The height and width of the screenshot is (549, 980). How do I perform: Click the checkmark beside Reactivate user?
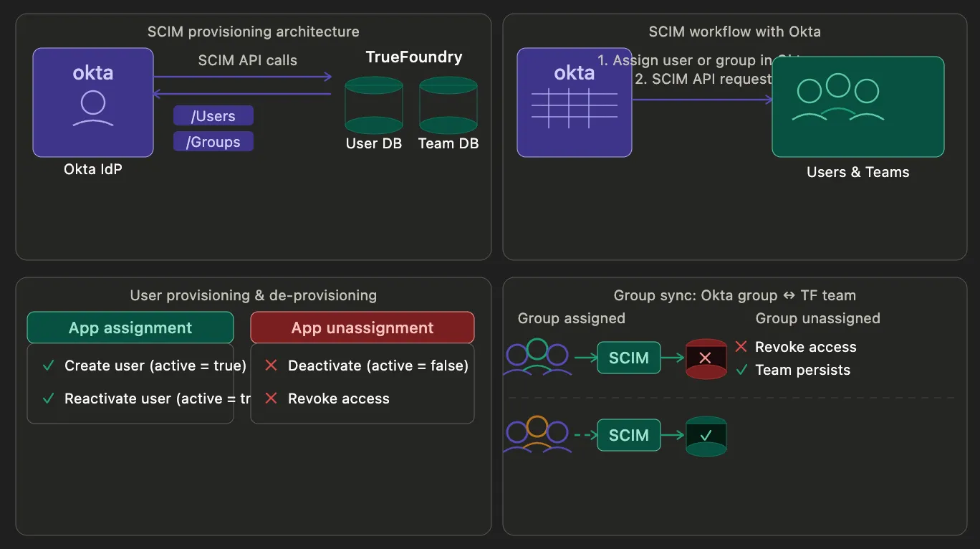coord(49,398)
